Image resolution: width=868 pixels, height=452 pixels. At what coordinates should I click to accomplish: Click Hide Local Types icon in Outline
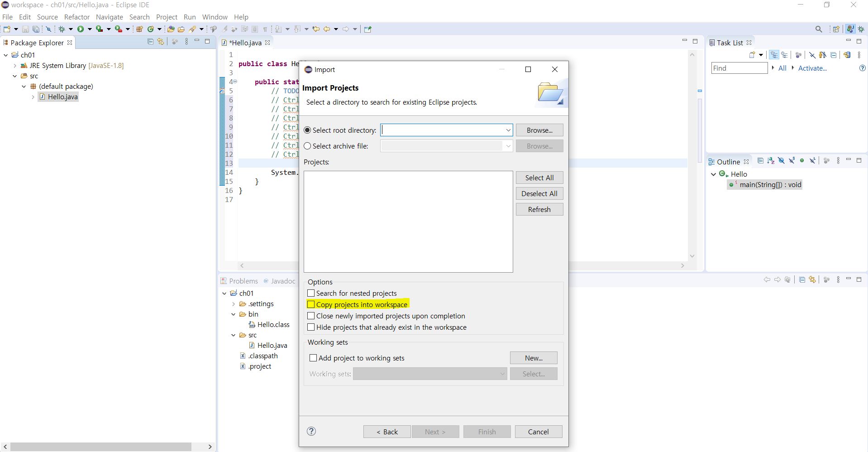click(813, 161)
